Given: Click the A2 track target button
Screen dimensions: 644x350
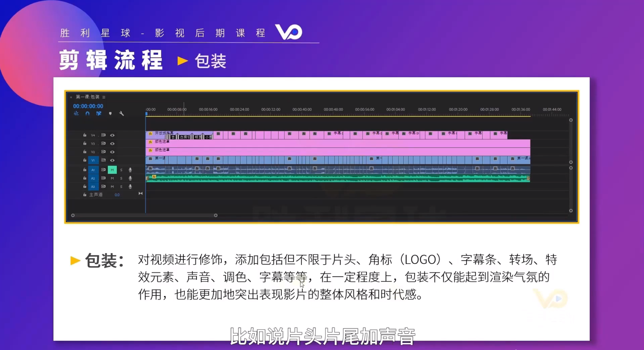Looking at the screenshot, I should click(93, 178).
